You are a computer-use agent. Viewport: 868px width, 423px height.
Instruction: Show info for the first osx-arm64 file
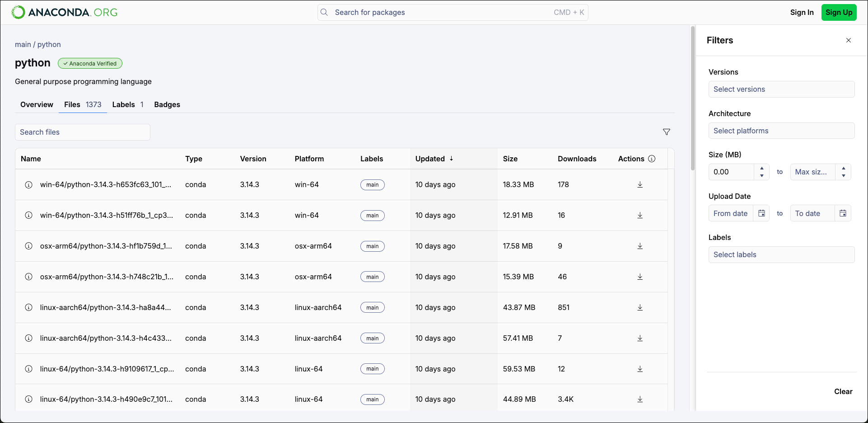28,246
